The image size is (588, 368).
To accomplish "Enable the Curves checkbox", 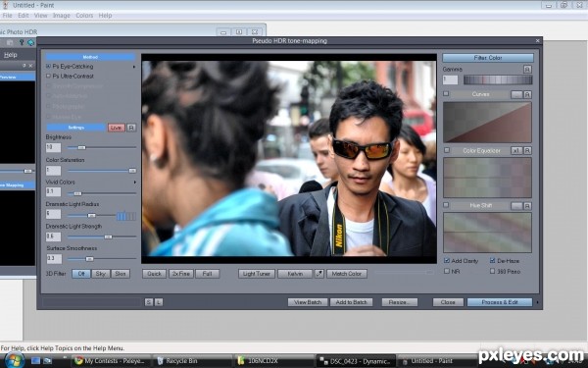I will (x=446, y=93).
